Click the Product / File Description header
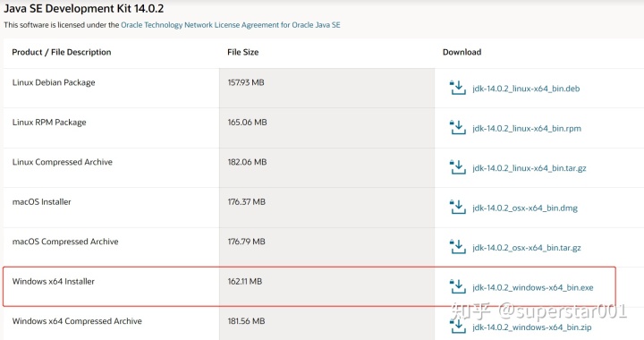This screenshot has width=644, height=340. click(x=62, y=52)
